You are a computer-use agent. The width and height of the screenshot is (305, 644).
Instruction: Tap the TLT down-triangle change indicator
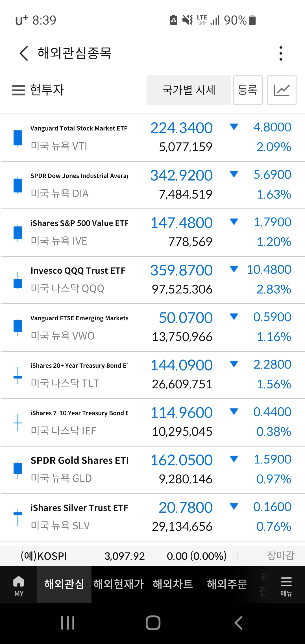234,364
